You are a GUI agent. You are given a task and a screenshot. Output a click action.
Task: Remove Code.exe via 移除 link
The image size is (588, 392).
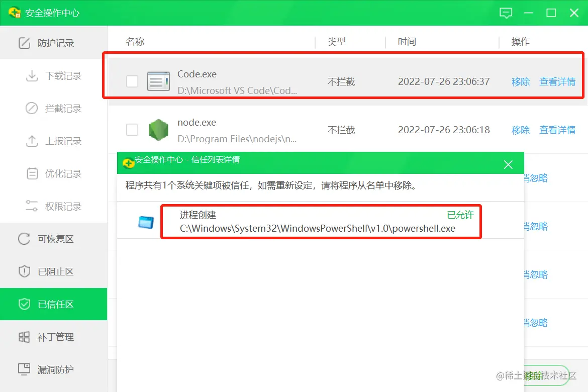click(x=521, y=82)
